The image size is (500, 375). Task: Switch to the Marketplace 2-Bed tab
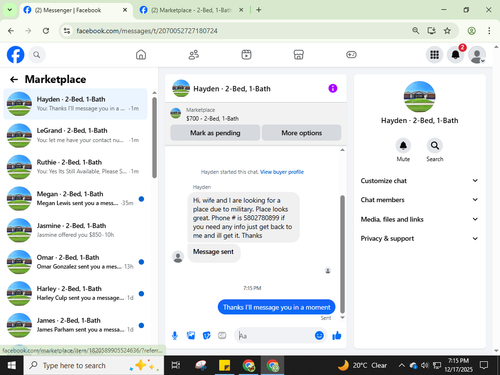click(191, 10)
